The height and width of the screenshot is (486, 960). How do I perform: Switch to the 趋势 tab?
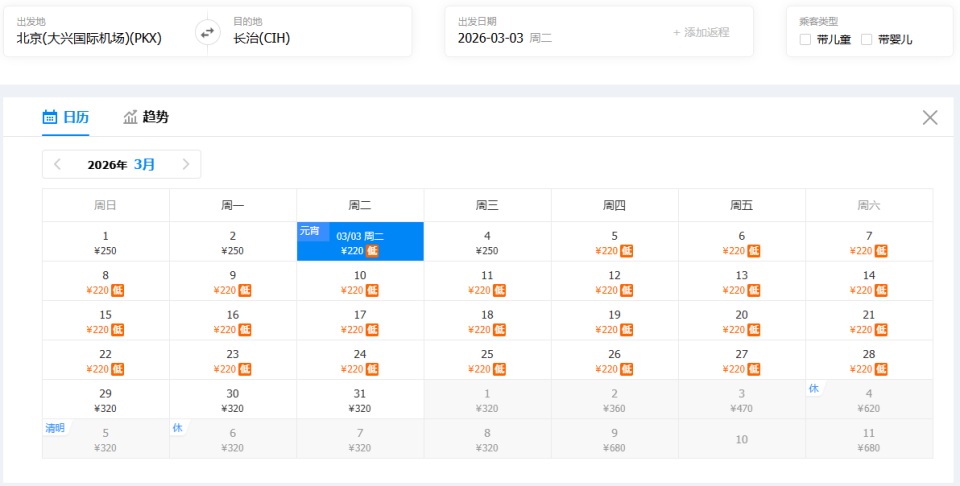tap(146, 117)
